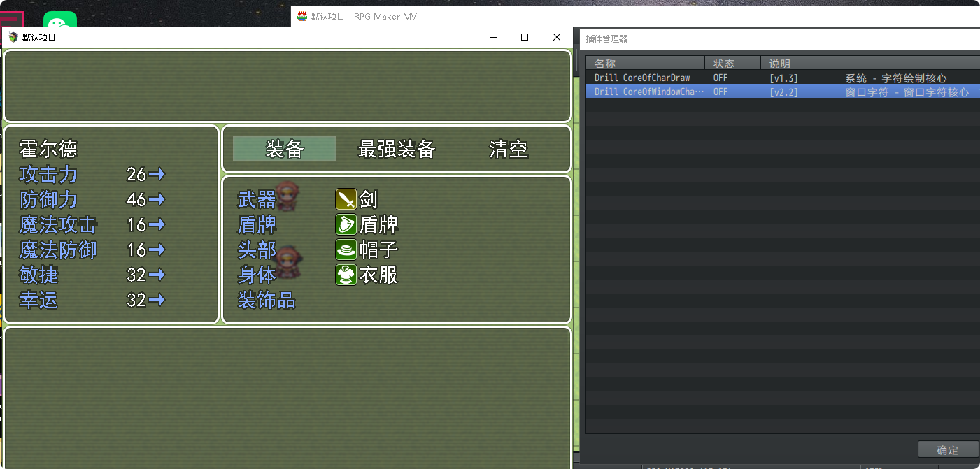The image size is (980, 469).
Task: Click the 敏捷 stat label
Action: (38, 275)
